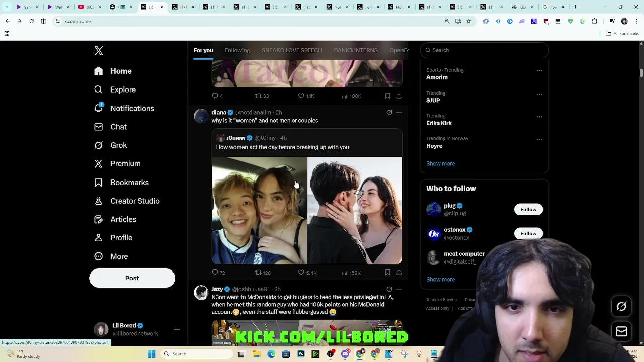
Task: Repost diana's post with 128 reposts
Action: [x=263, y=273]
